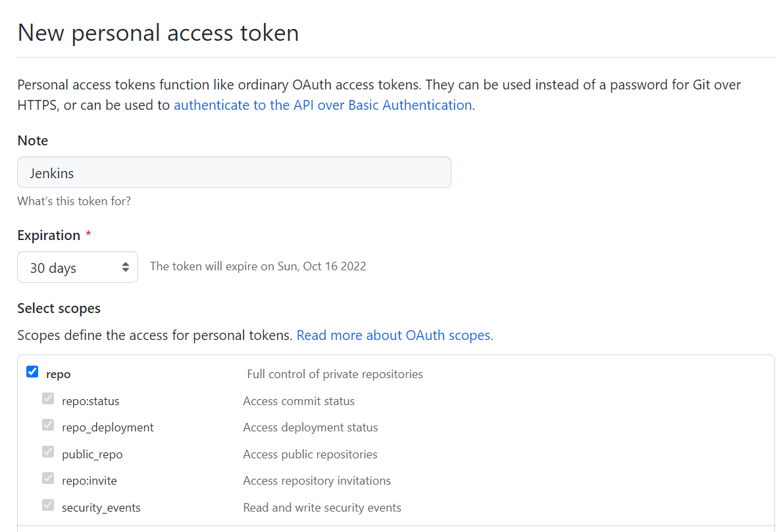The width and height of the screenshot is (783, 532).
Task: Click the New personal access token heading
Action: tap(158, 32)
